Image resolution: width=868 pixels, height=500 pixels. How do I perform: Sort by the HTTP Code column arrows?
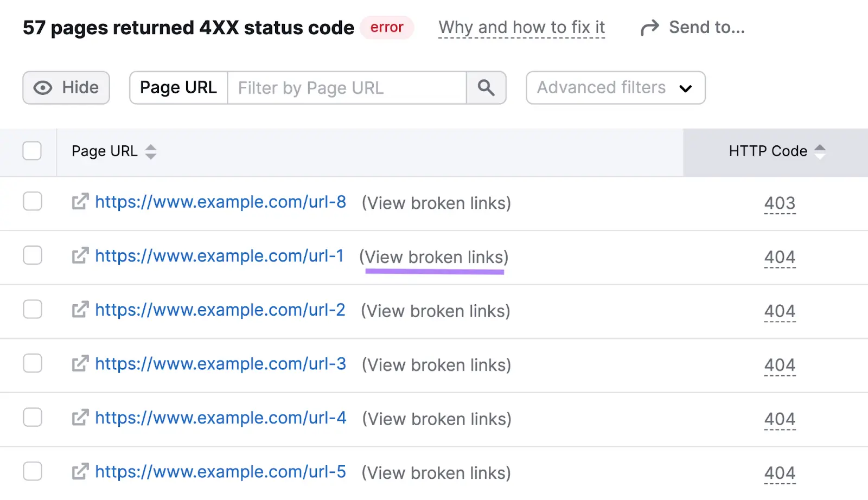[821, 152]
